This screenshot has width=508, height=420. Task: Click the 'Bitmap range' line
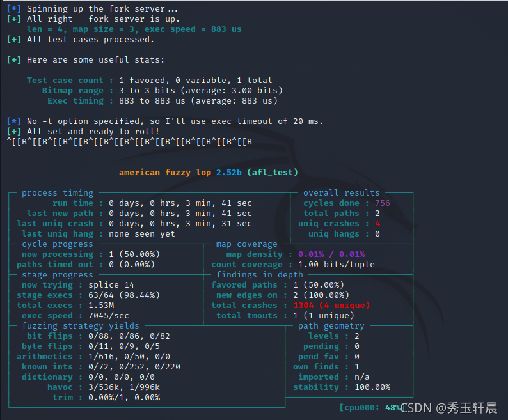163,91
